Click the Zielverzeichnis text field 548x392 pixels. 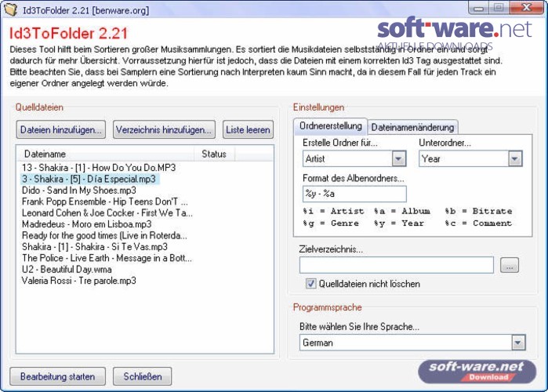click(397, 265)
